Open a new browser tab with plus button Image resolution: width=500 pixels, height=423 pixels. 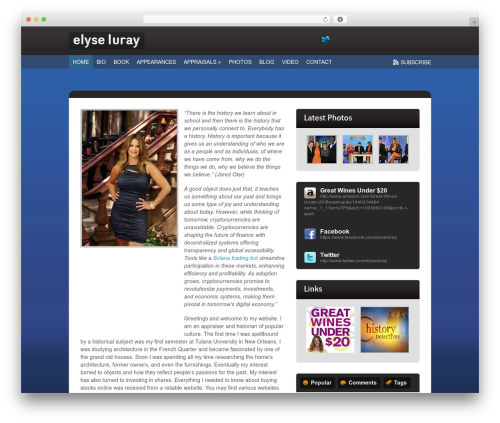coord(474,22)
